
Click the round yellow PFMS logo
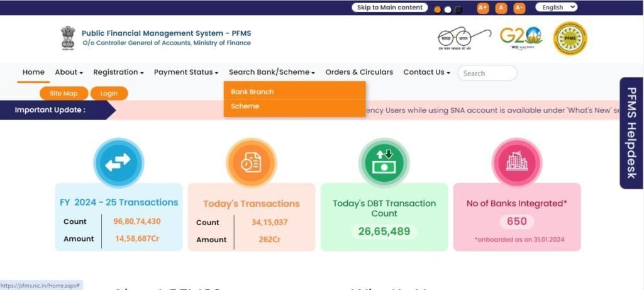click(x=570, y=38)
